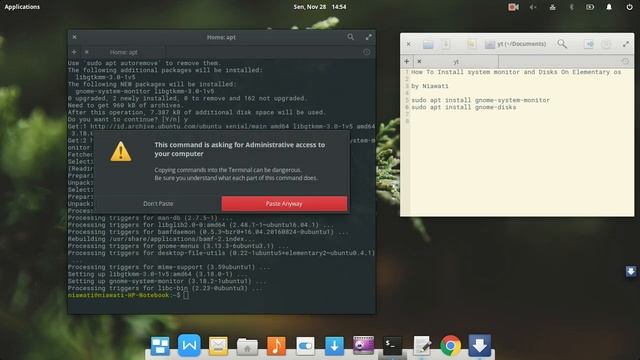The height and width of the screenshot is (360, 640).
Task: Open the battery power indicator
Action: click(x=590, y=7)
